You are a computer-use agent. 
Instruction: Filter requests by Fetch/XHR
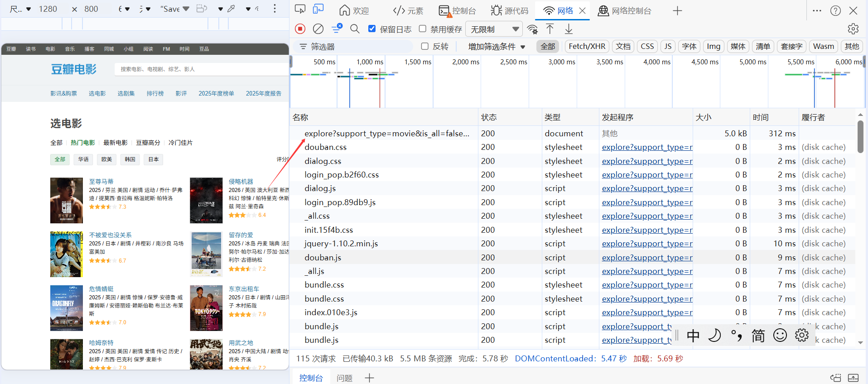(x=587, y=46)
